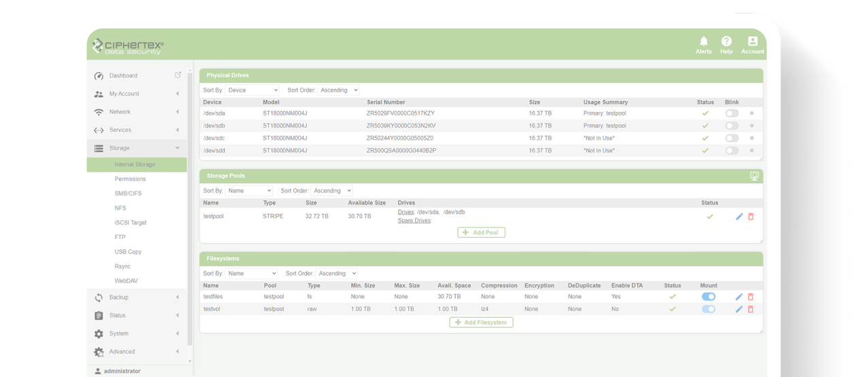Open the Help question mark icon
Viewport: 868px width, 377px height.
(726, 41)
